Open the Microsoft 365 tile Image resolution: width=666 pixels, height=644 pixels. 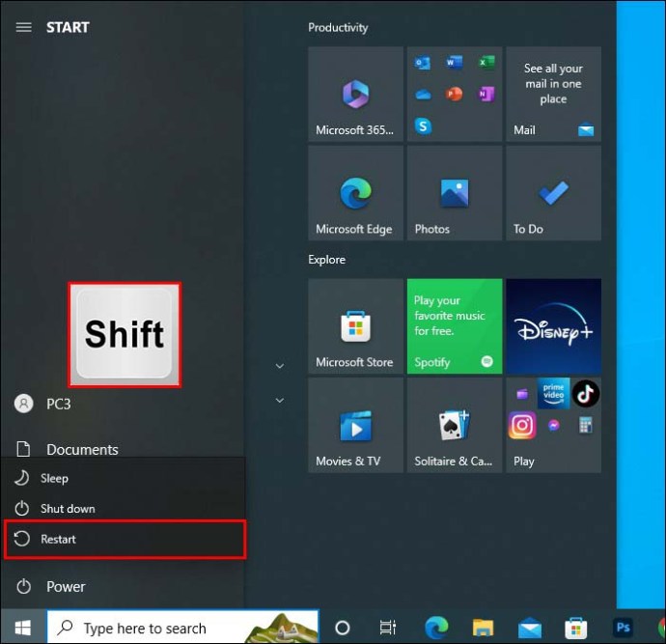(x=355, y=94)
